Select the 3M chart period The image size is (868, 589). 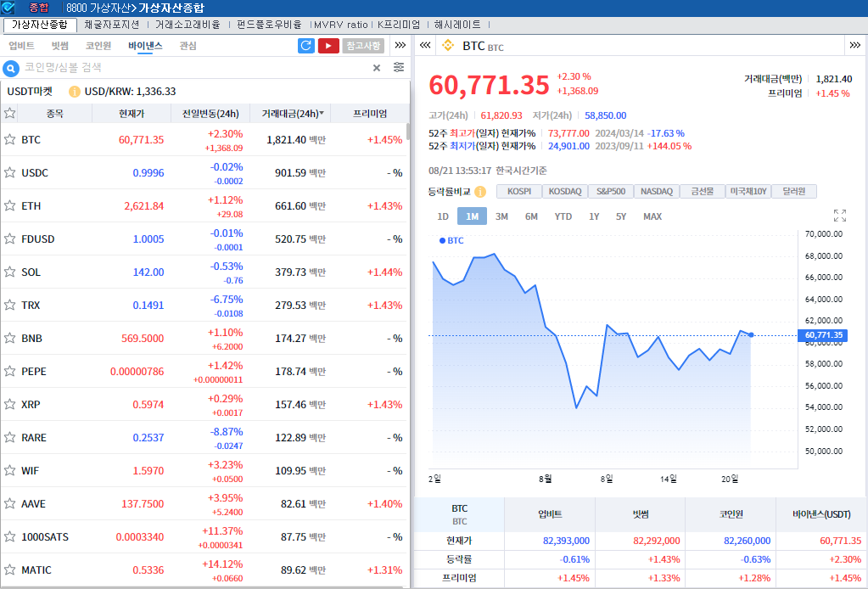click(501, 216)
